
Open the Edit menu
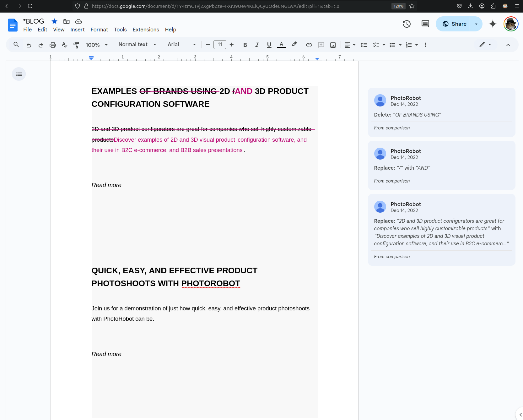pyautogui.click(x=42, y=30)
